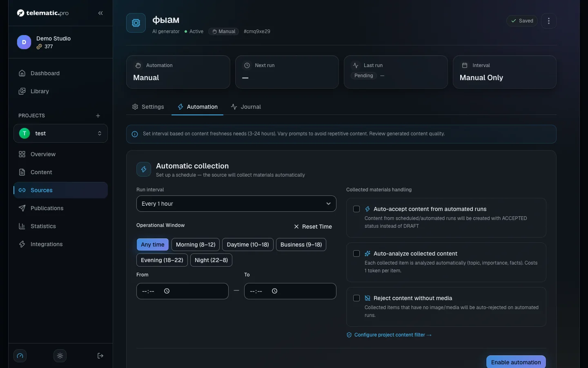
Task: Click the Automatic collection lightning icon
Action: pos(144,169)
